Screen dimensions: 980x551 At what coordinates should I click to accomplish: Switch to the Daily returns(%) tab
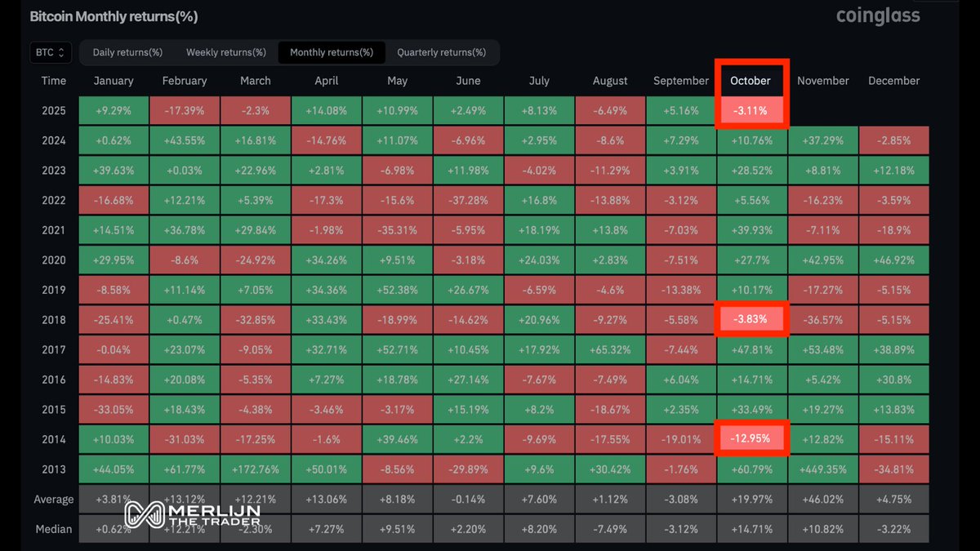[127, 51]
